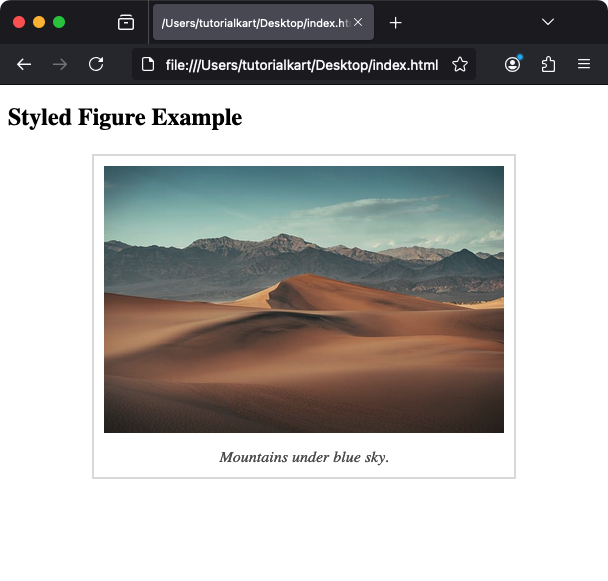Minimize the window with yellow button
The image size is (608, 581).
point(39,22)
